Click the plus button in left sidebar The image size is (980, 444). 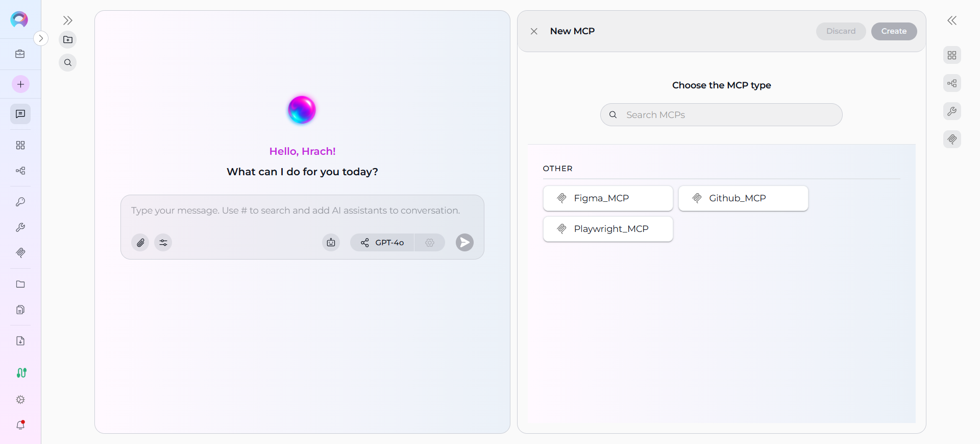click(x=20, y=84)
